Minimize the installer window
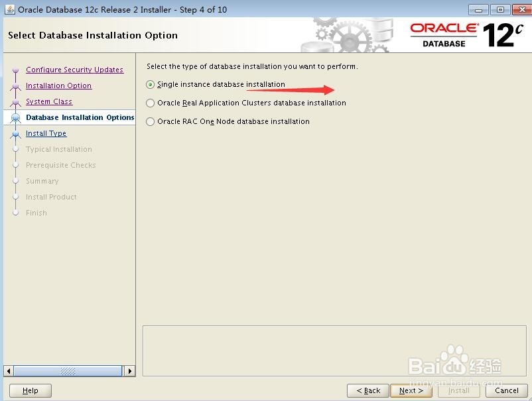Image resolution: width=532 pixels, height=401 pixels. [x=478, y=9]
